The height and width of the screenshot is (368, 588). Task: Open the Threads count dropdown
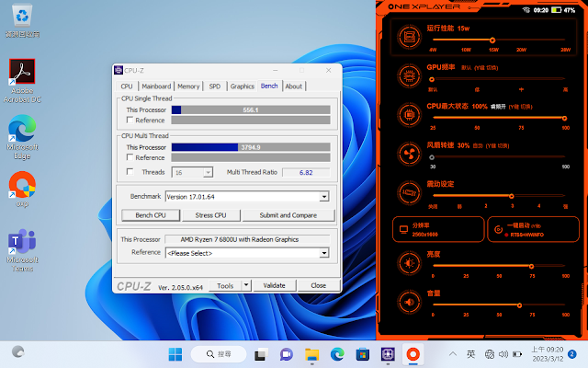tap(209, 172)
